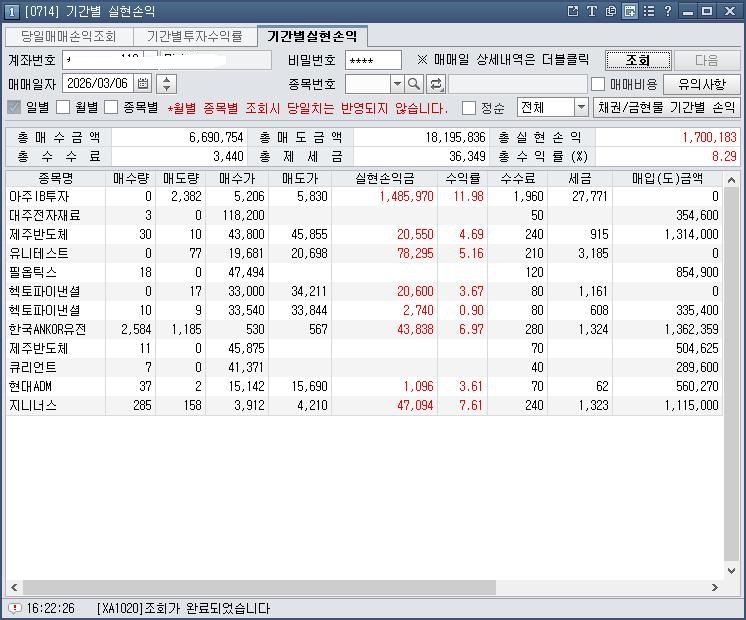Click 조회가 완료되었습니다 status message

tap(207, 608)
